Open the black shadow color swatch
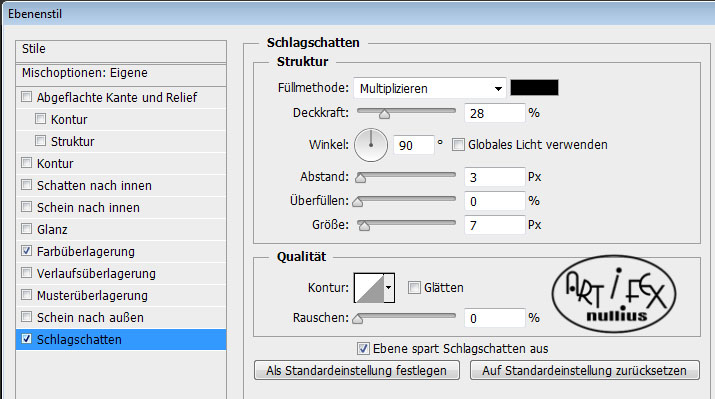The image size is (715, 399). 534,88
